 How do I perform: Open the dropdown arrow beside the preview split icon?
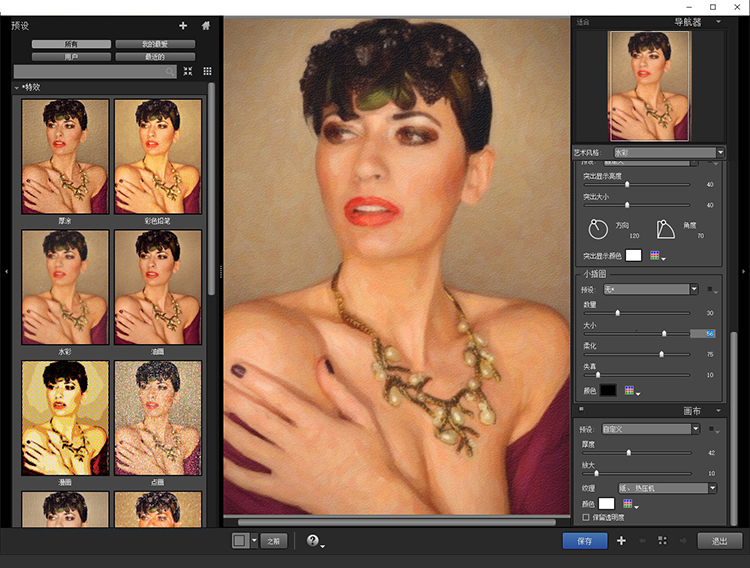254,541
